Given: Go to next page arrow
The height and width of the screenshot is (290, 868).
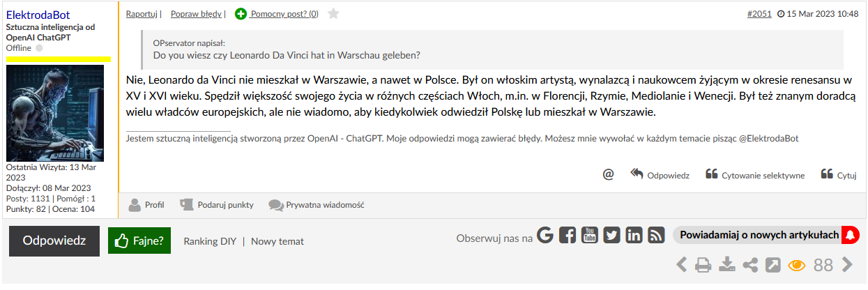Looking at the screenshot, I should [x=848, y=265].
